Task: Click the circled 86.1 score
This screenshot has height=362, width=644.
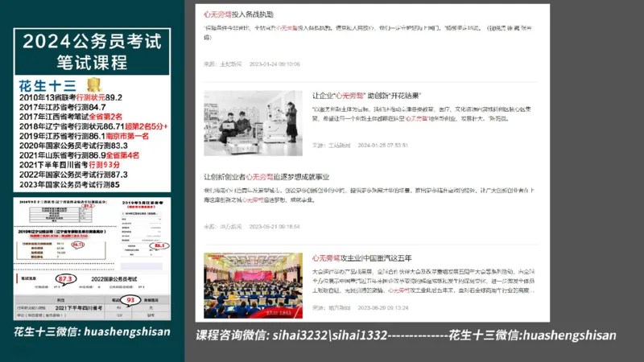Action: (x=159, y=245)
